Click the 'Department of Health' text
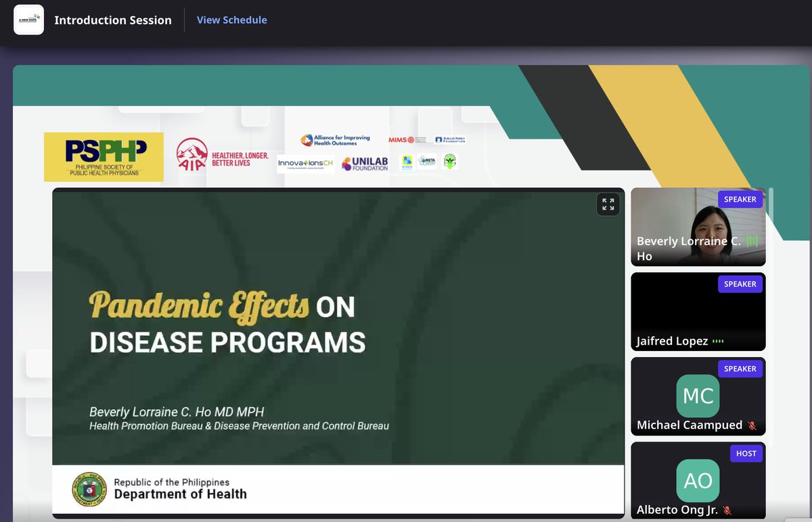This screenshot has width=812, height=522. (180, 494)
